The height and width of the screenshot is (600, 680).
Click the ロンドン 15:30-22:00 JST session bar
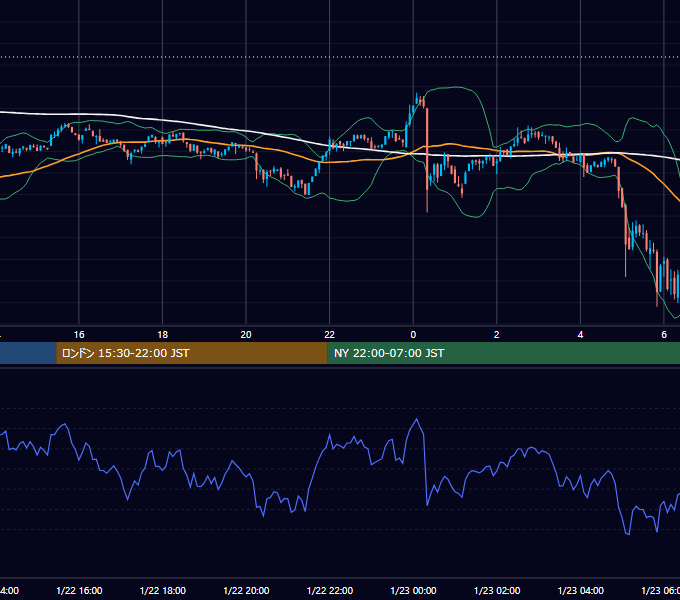(192, 353)
